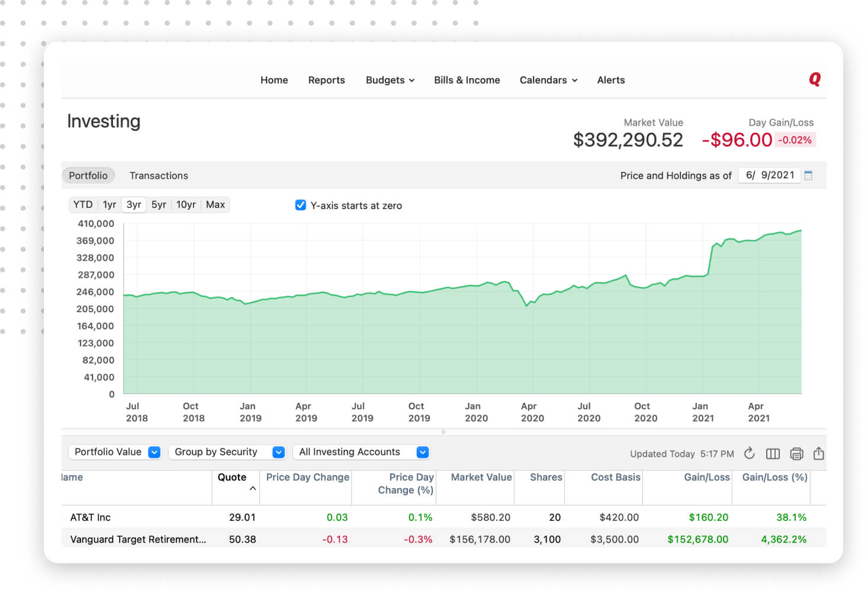868x593 pixels.
Task: Click AT&T gain percent 38.1%
Action: 791,517
